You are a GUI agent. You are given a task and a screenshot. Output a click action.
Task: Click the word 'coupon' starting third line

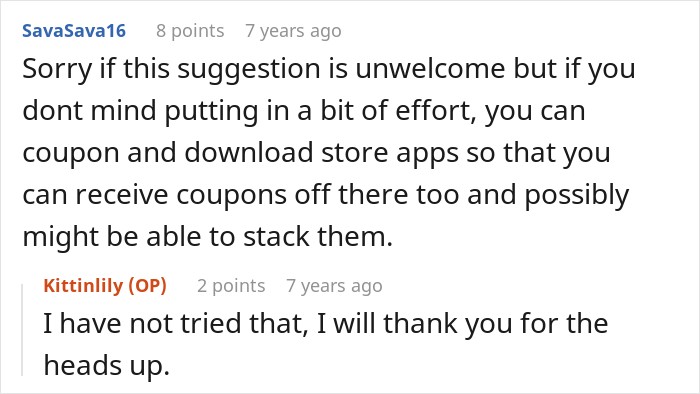click(71, 154)
